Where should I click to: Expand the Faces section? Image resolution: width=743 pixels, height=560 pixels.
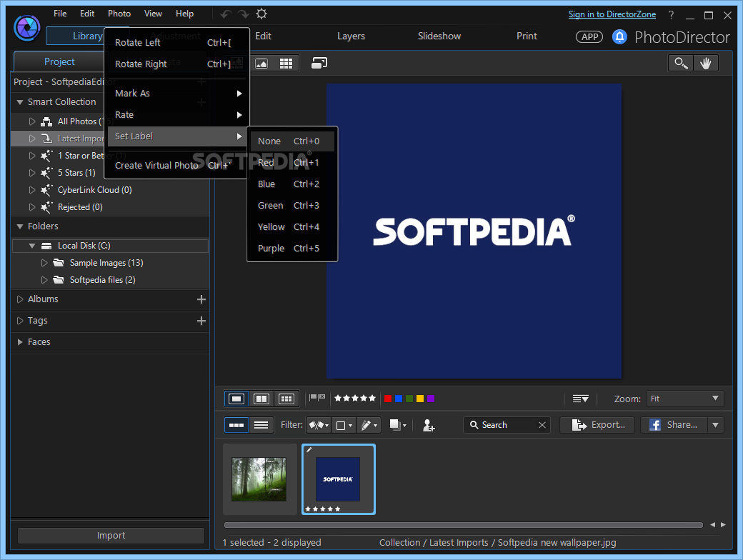click(20, 342)
